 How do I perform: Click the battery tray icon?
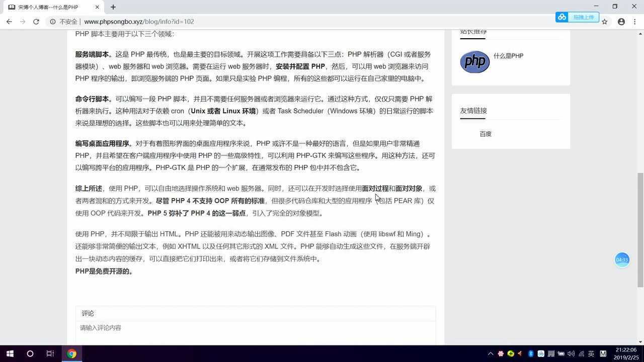click(561, 354)
